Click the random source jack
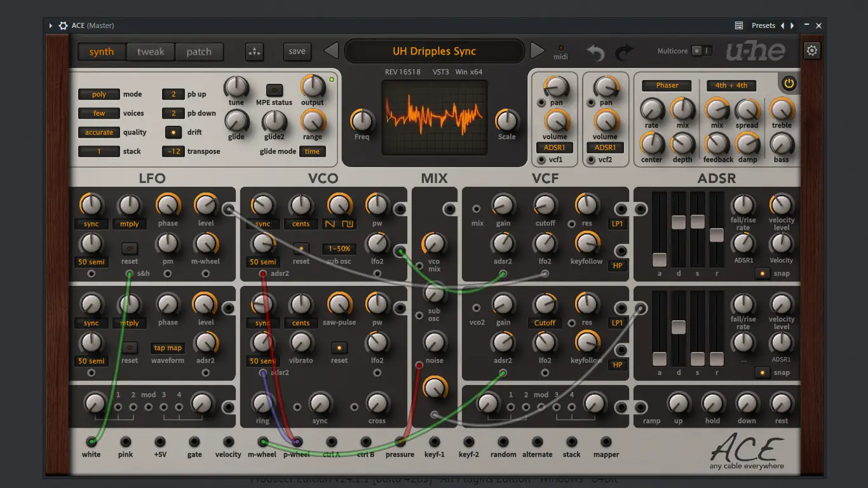Screen dimensions: 868x488 503,442
